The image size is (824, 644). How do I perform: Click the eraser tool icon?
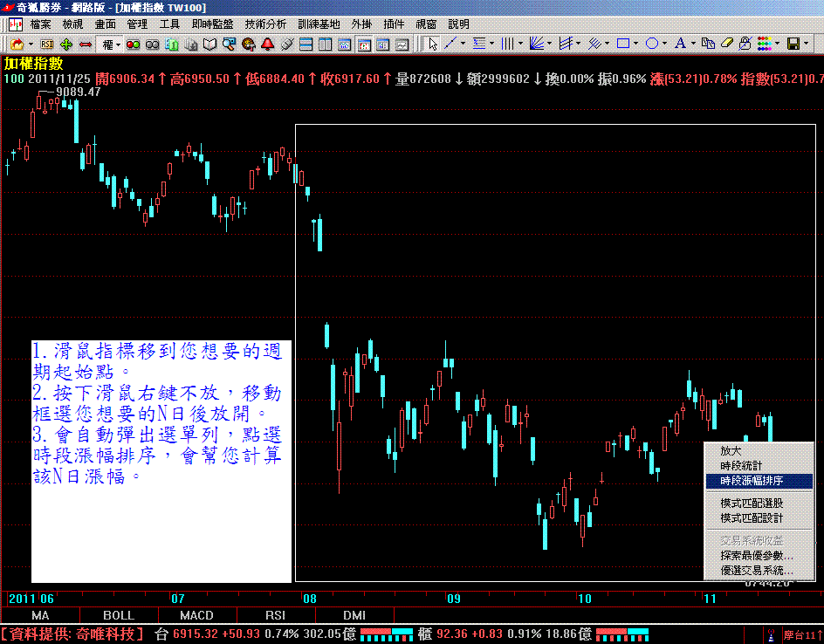pyautogui.click(x=727, y=44)
